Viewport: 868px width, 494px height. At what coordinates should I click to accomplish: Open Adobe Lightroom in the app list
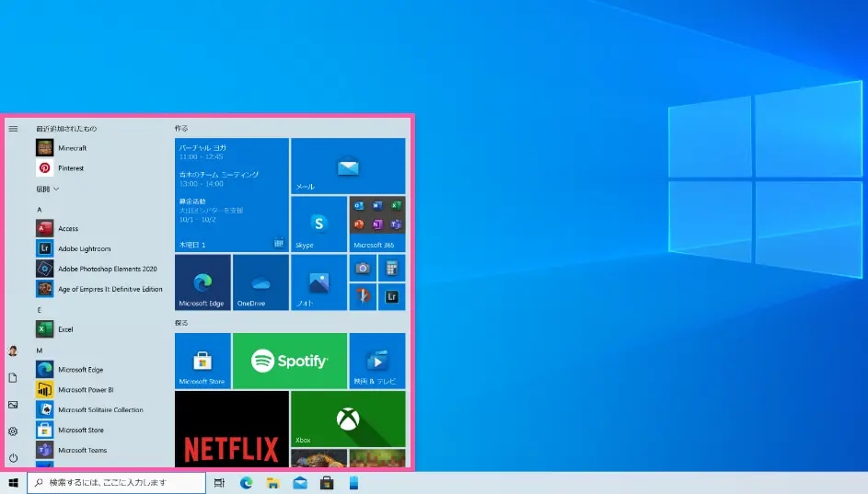84,249
